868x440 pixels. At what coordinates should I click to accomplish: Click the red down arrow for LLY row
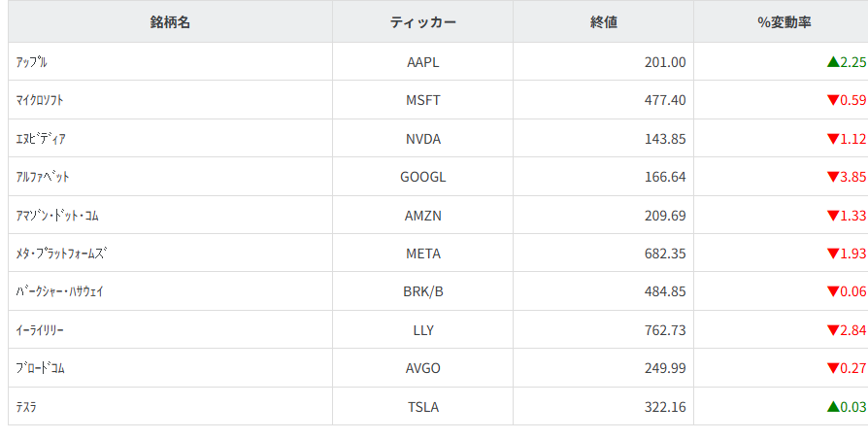tap(832, 330)
